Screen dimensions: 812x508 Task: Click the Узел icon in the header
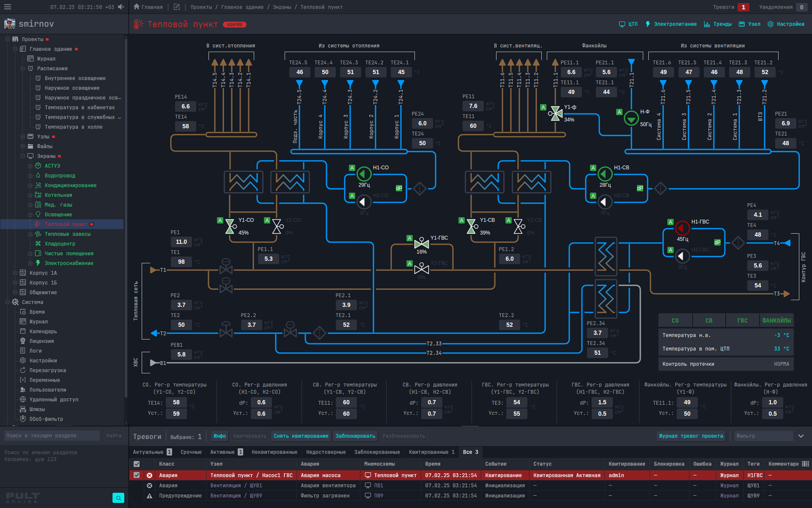[740, 24]
